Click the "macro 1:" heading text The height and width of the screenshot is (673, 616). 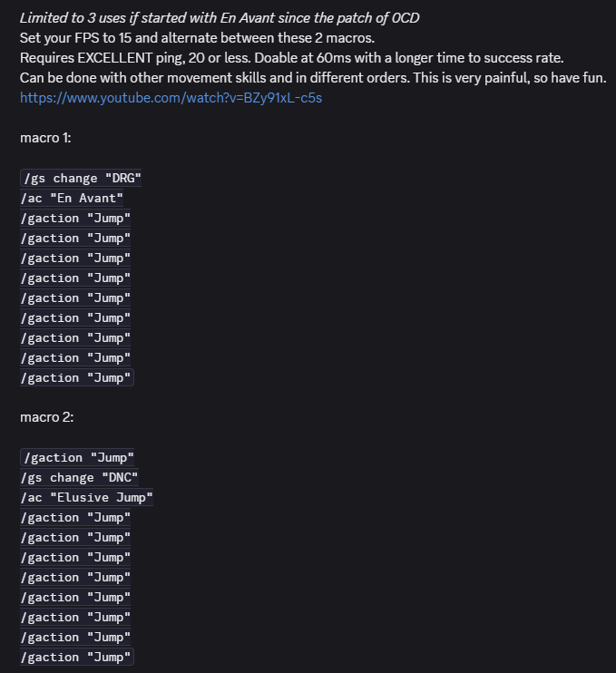pos(45,138)
